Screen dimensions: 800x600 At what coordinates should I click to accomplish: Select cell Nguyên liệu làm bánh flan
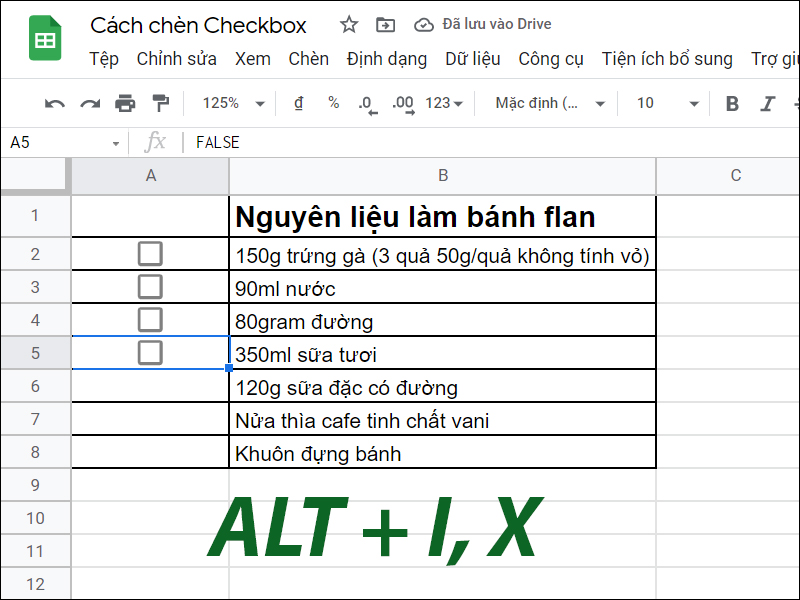point(443,216)
